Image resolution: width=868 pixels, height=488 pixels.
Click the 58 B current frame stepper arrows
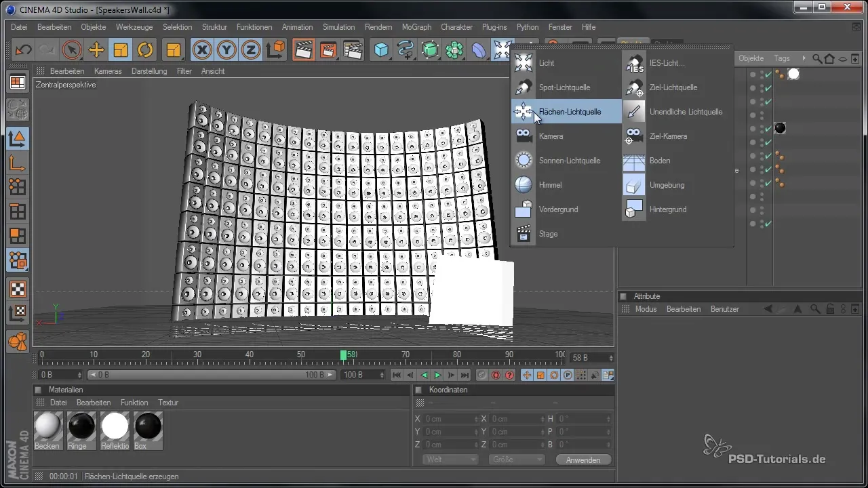[611, 358]
